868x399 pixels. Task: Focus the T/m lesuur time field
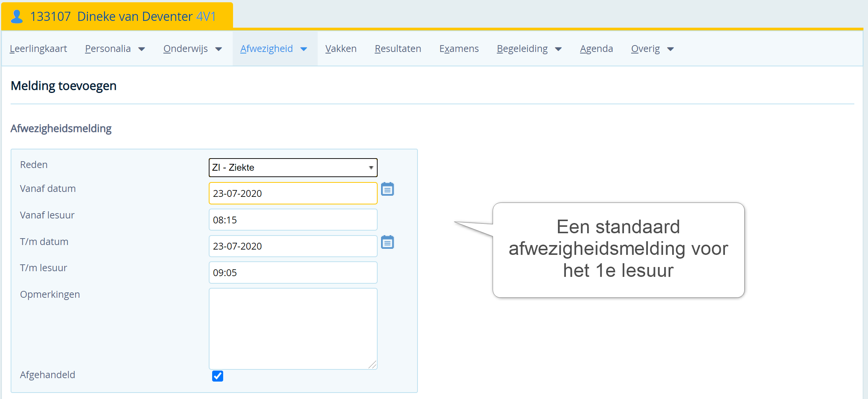click(x=293, y=273)
